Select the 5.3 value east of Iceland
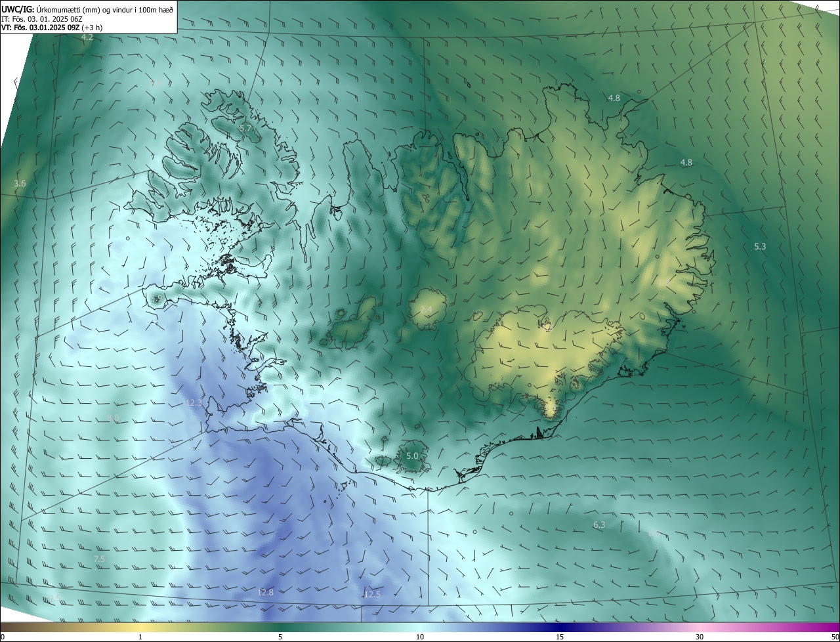This screenshot has width=840, height=642. coord(760,247)
